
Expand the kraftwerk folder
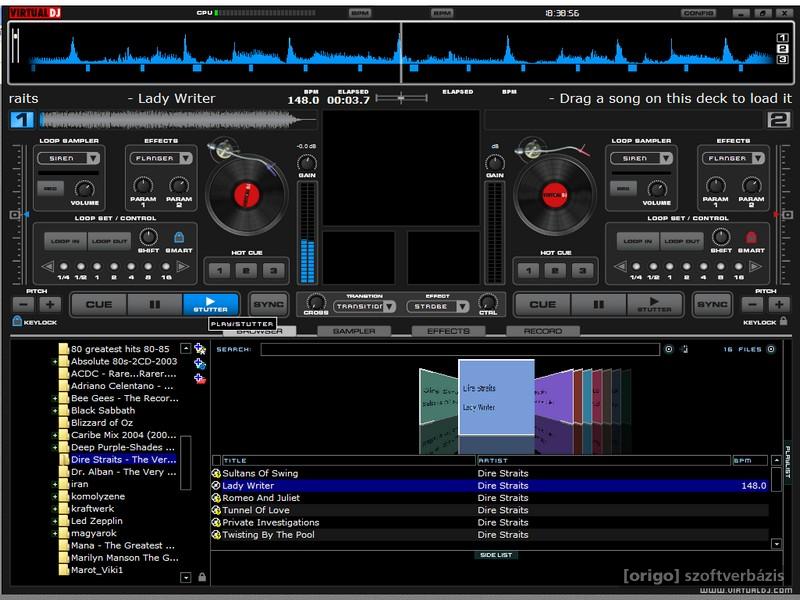[55, 509]
